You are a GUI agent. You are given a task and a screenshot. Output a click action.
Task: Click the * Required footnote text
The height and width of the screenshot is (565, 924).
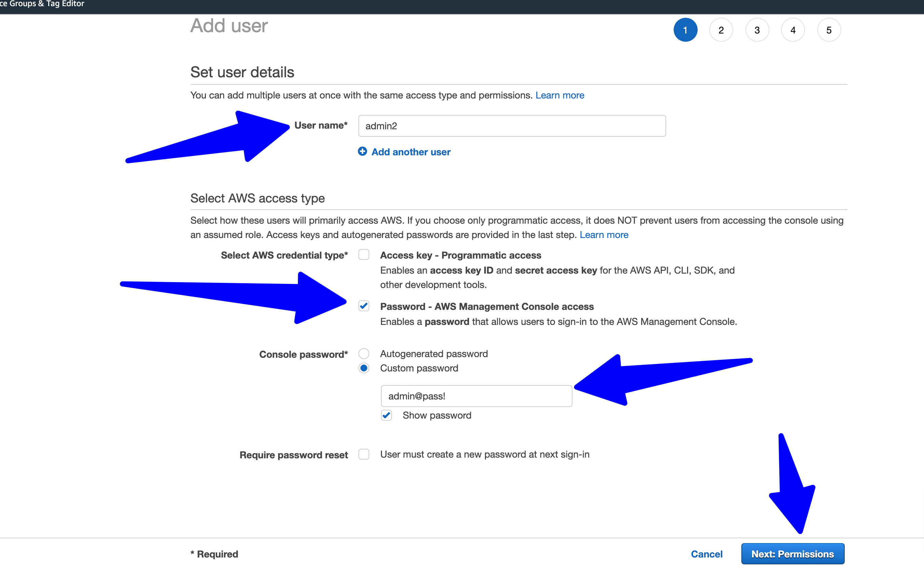click(x=214, y=554)
